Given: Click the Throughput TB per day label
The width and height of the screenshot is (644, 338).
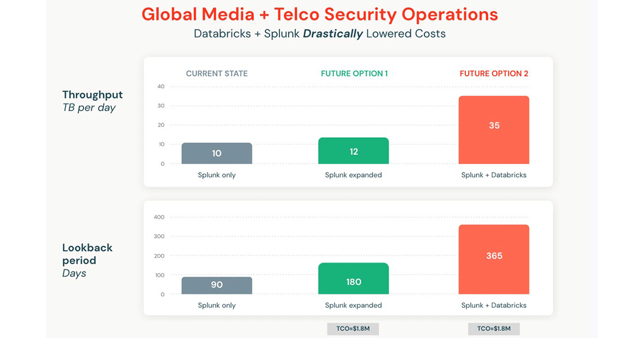Looking at the screenshot, I should click(x=92, y=101).
